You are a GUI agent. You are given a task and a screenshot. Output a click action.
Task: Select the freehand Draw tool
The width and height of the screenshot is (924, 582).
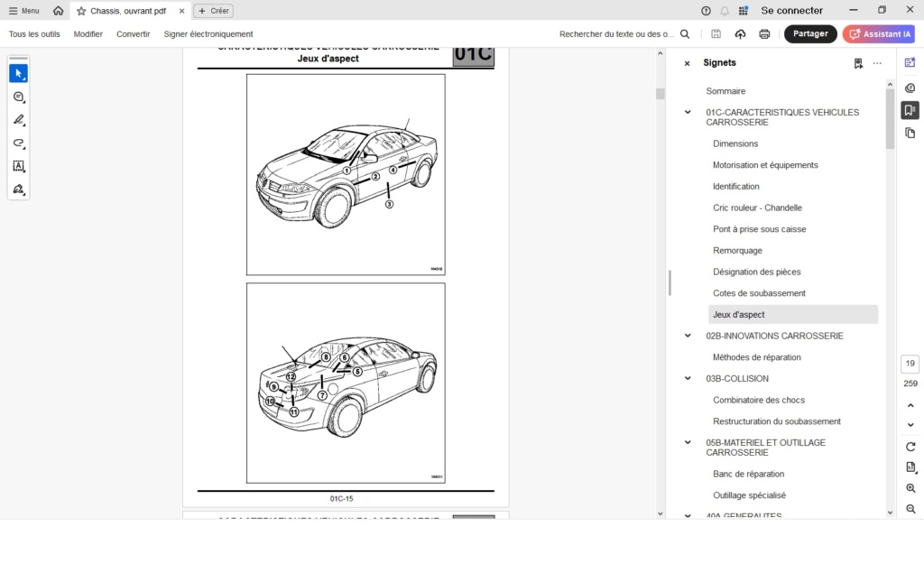[x=18, y=143]
